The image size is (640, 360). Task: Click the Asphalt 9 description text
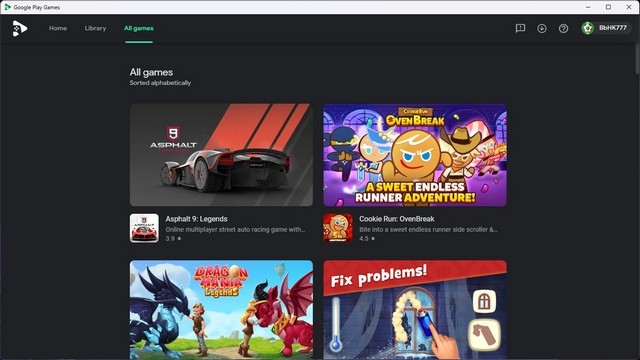point(235,229)
